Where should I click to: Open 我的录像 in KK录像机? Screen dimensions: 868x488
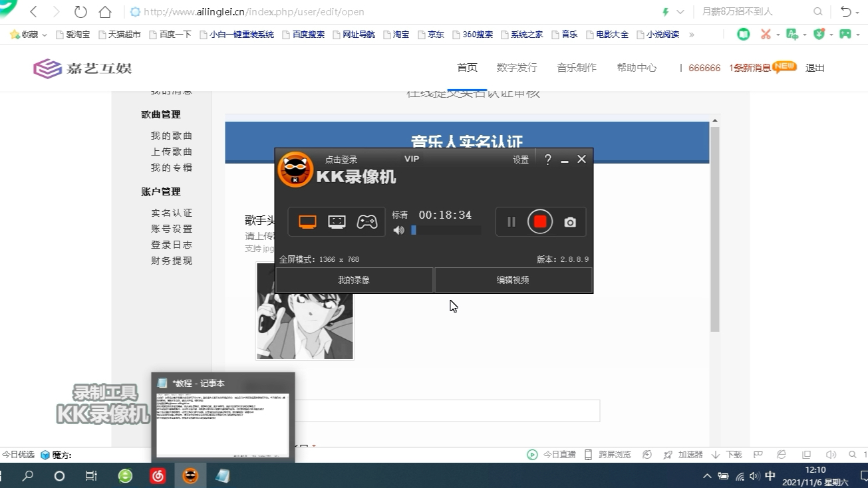pos(354,280)
